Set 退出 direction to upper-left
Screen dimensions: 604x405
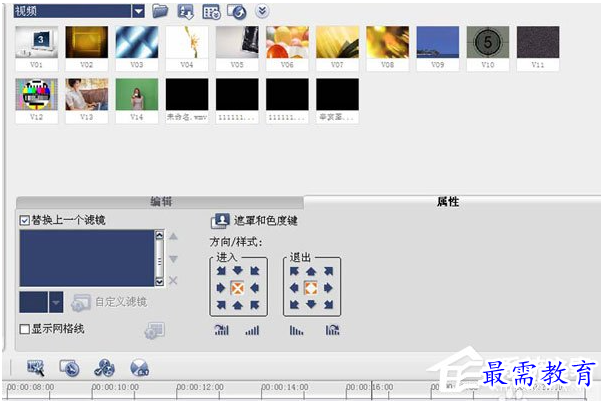pyautogui.click(x=295, y=271)
